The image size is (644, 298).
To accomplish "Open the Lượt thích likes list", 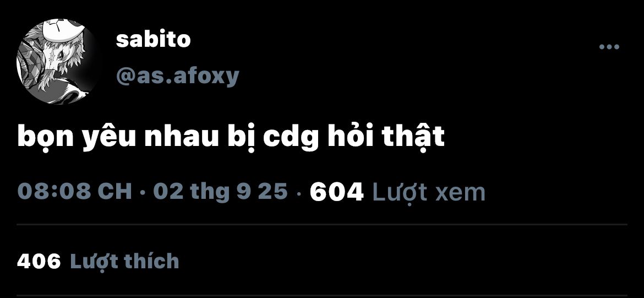I will coord(125,262).
